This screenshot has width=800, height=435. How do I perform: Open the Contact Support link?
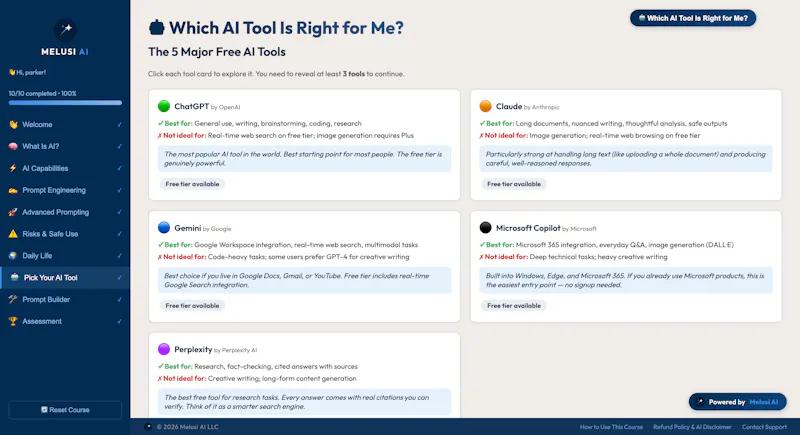tap(764, 427)
